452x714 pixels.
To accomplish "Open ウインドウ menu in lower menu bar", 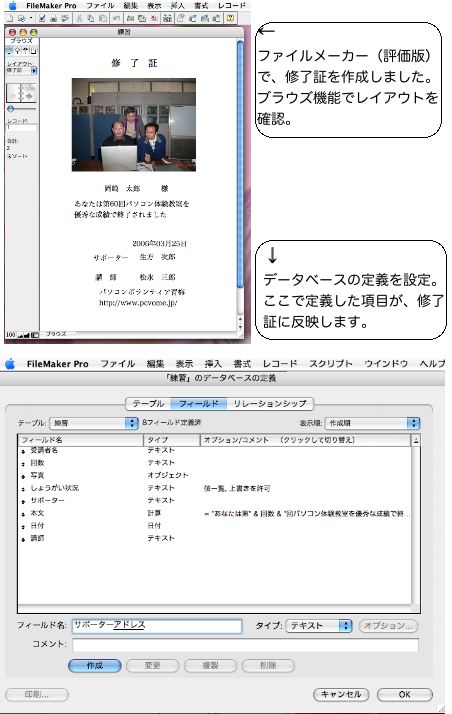I will click(x=386, y=363).
